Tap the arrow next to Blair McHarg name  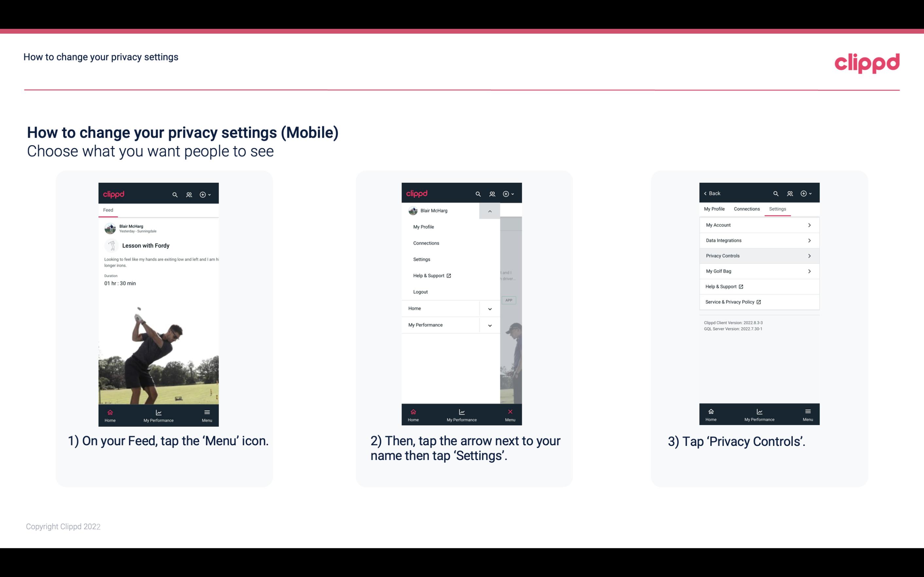pyautogui.click(x=489, y=211)
